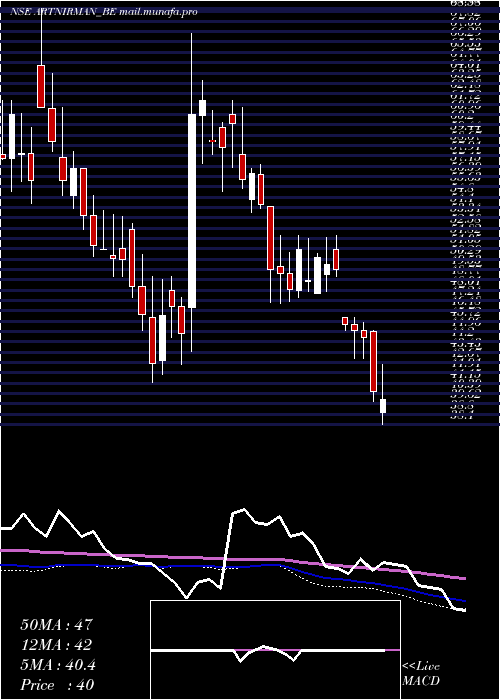This screenshot has width=500, height=700.
Task: Click the NSE ARTNIRMAN_BE mail.munafa.pro title text
Action: point(104,12)
